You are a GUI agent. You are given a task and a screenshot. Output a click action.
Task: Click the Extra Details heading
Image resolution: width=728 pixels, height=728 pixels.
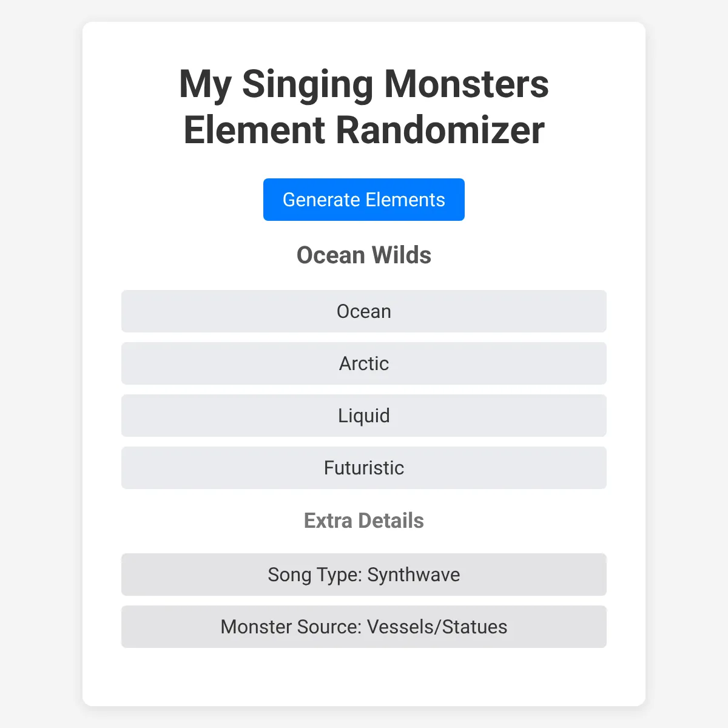(364, 521)
